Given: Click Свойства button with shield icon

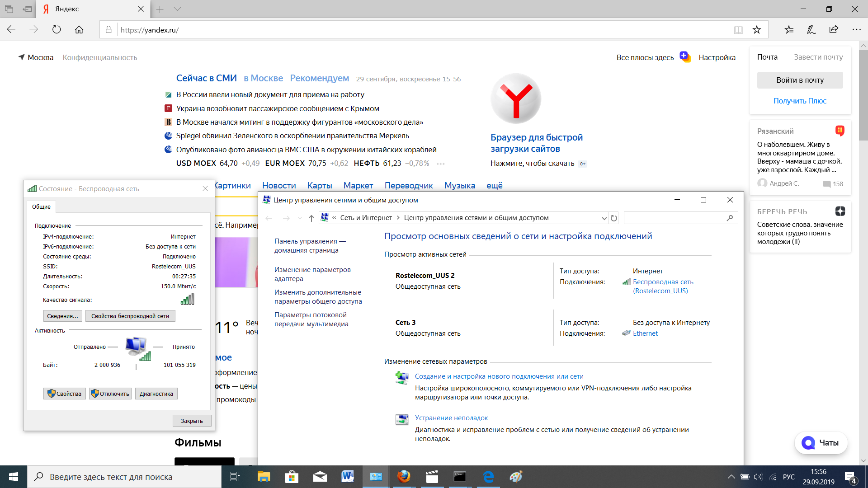Looking at the screenshot, I should tap(65, 394).
